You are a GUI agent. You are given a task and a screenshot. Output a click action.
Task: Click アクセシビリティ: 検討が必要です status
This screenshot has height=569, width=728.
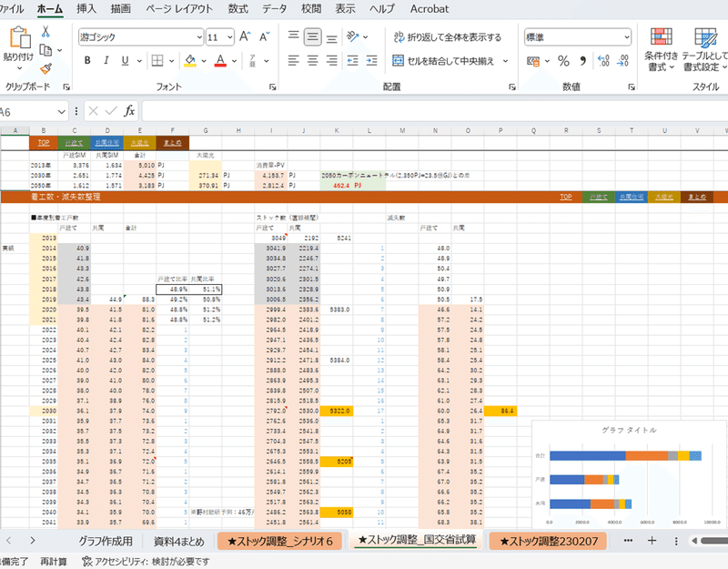click(x=146, y=562)
